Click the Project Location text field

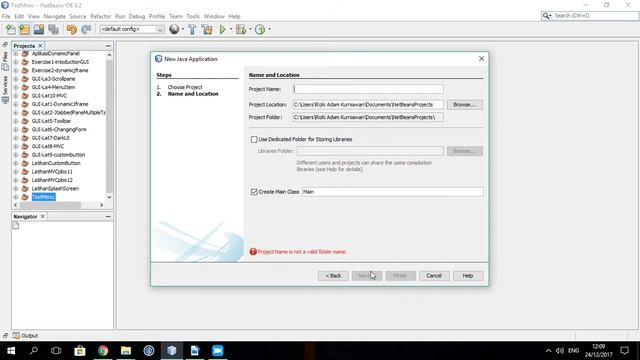point(368,105)
